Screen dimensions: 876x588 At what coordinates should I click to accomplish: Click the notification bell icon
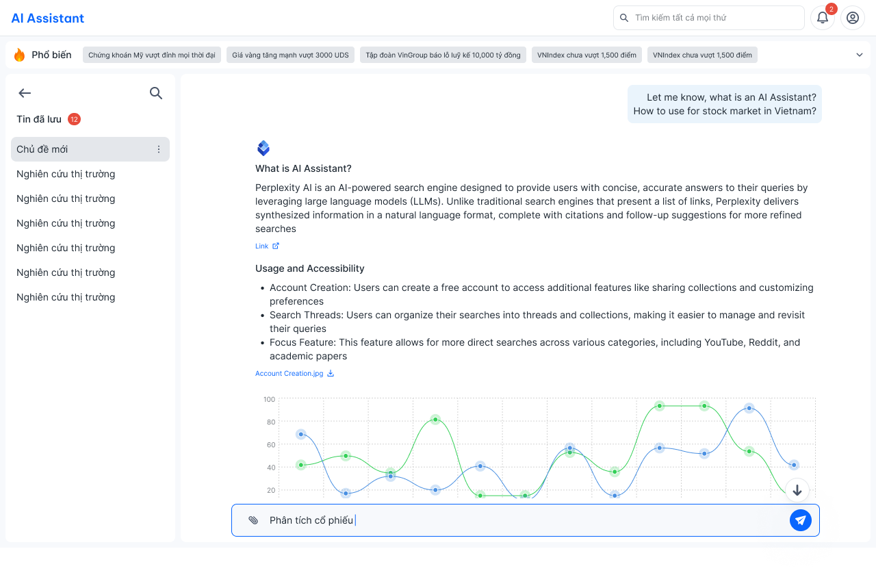tap(823, 18)
